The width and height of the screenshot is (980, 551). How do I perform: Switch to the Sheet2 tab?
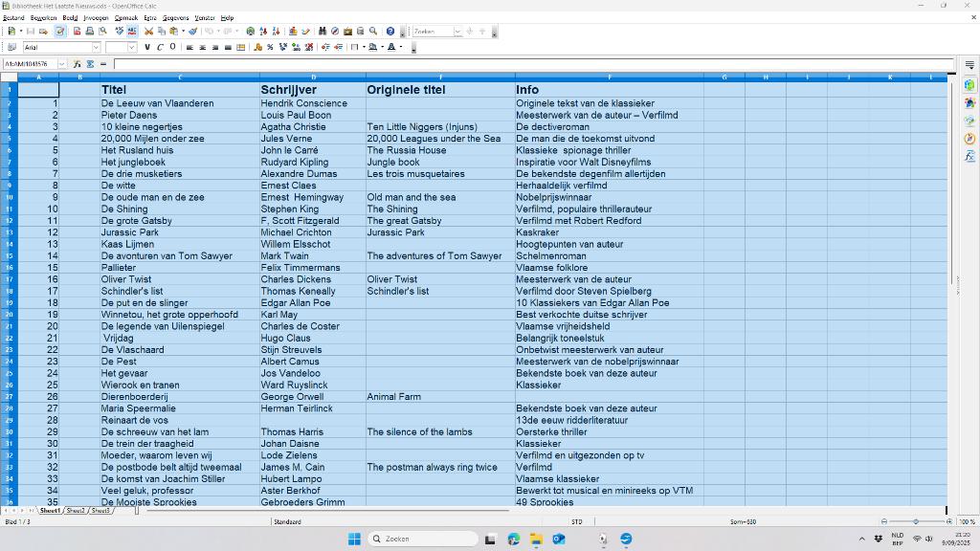pyautogui.click(x=75, y=511)
